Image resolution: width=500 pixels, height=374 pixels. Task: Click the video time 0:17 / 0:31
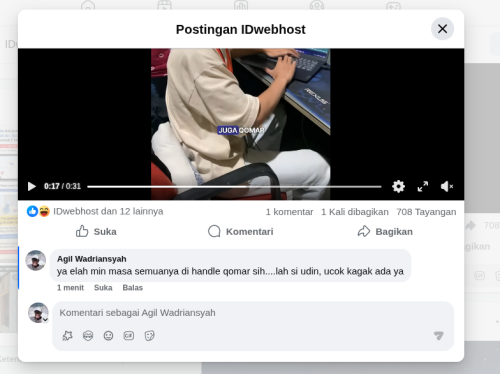click(62, 186)
